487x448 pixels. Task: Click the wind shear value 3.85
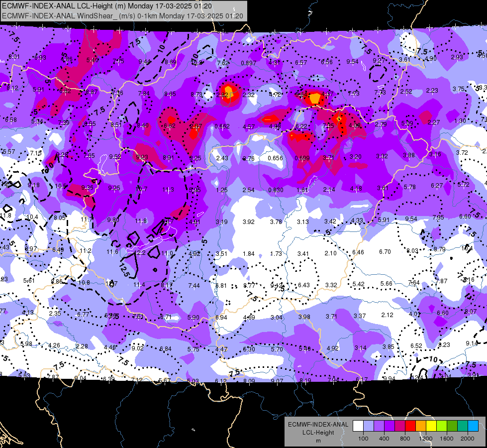click(x=388, y=347)
